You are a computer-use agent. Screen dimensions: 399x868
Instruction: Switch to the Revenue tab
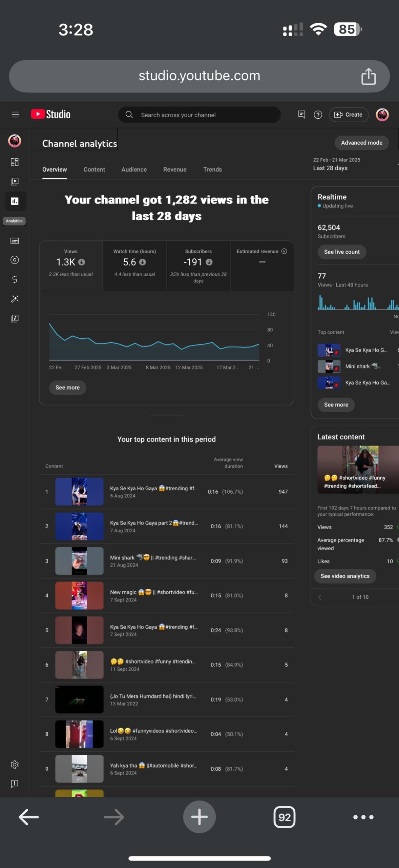pos(175,170)
